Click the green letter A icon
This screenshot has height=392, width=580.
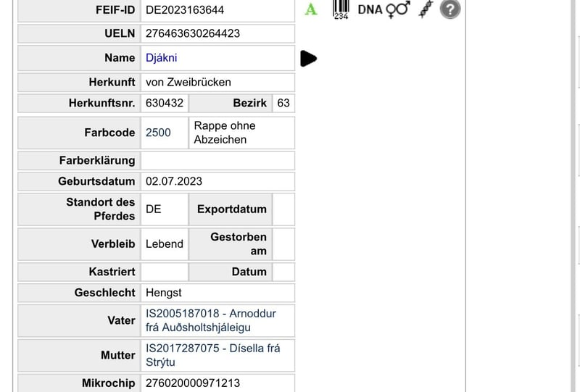(x=311, y=10)
